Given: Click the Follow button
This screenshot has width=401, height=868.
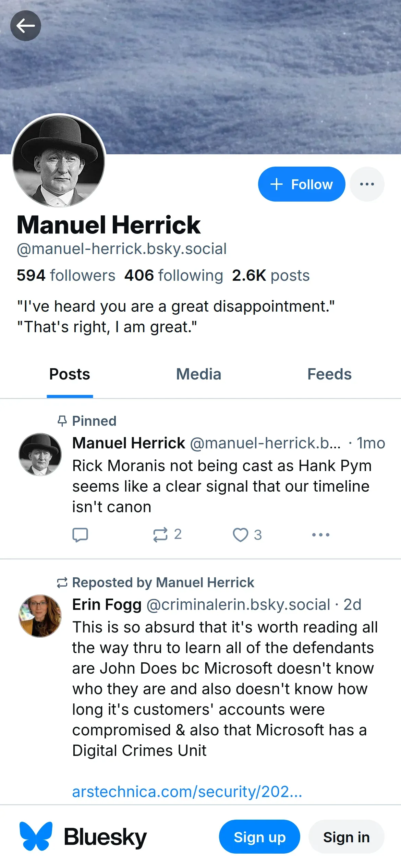Looking at the screenshot, I should (301, 184).
